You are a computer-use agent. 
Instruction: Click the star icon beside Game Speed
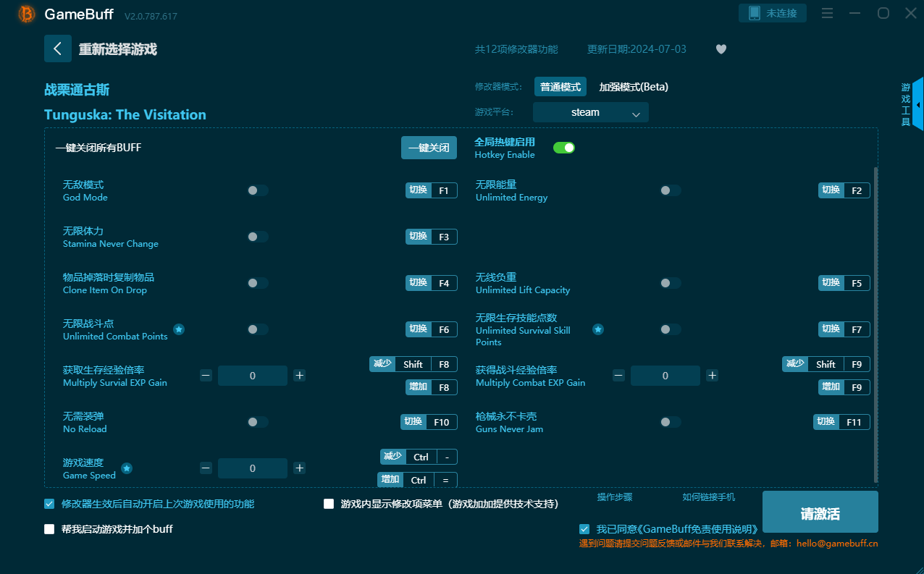tap(127, 468)
